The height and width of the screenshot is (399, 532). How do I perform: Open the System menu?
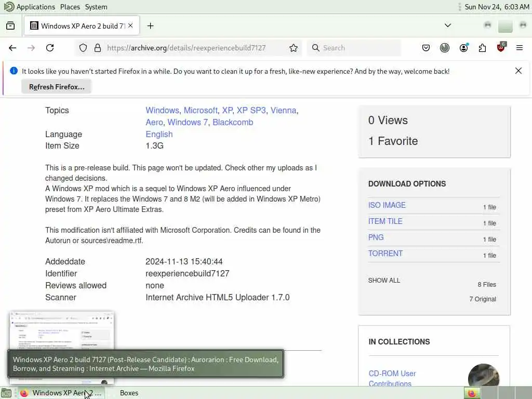point(96,7)
